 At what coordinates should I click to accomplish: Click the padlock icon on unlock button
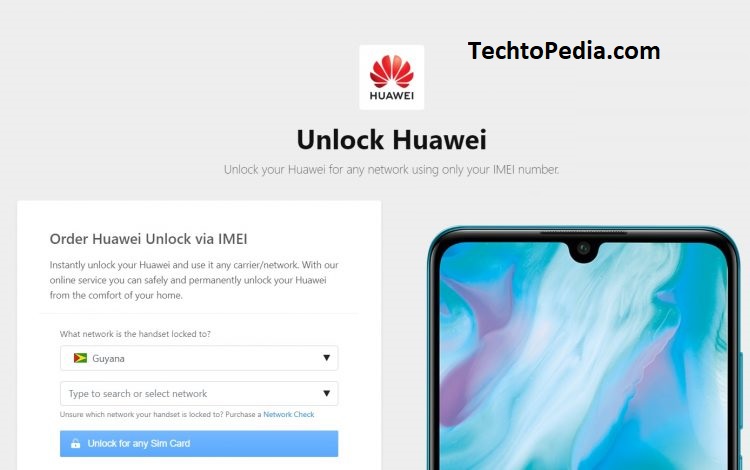pos(76,444)
